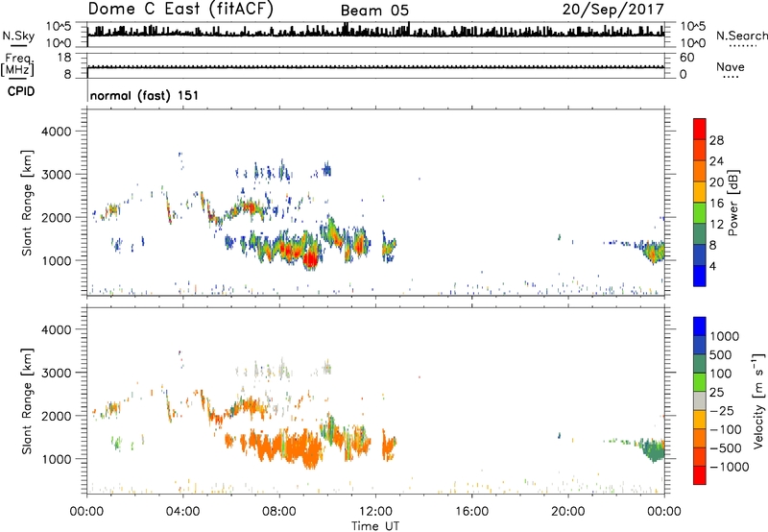Click the '08:00' time axis label
This screenshot has width=768, height=532.
click(279, 512)
